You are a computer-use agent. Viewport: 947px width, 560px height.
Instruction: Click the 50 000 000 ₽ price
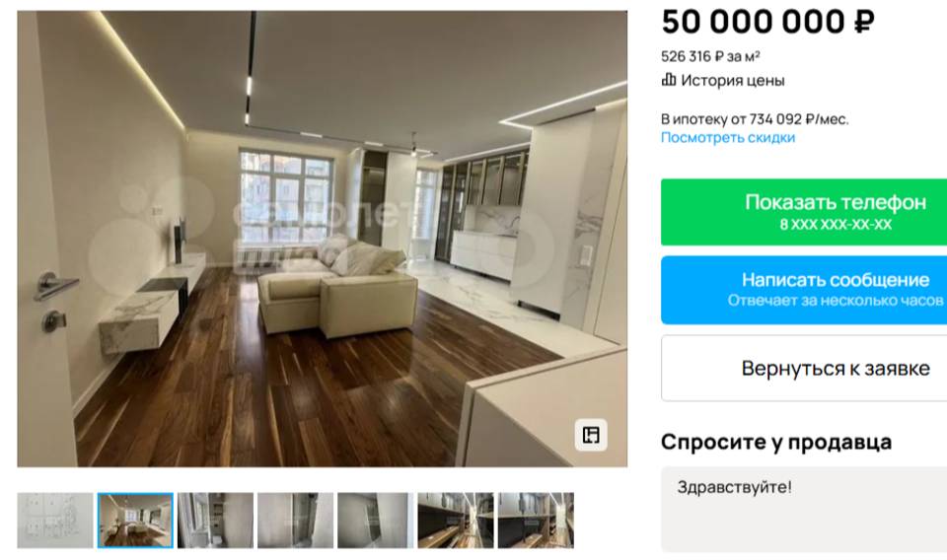[x=767, y=23]
